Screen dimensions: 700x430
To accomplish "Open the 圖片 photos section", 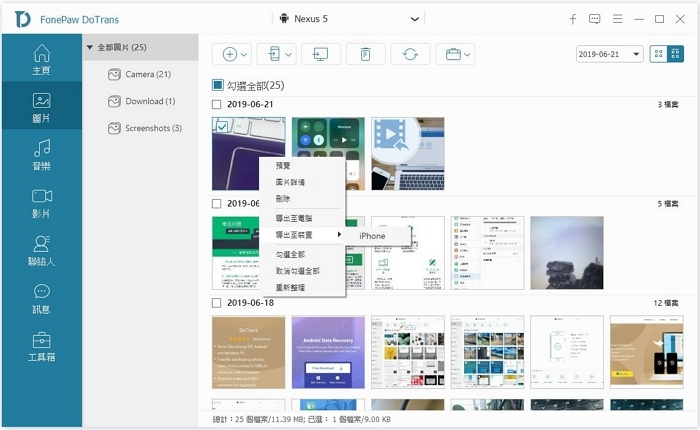I will (x=42, y=107).
